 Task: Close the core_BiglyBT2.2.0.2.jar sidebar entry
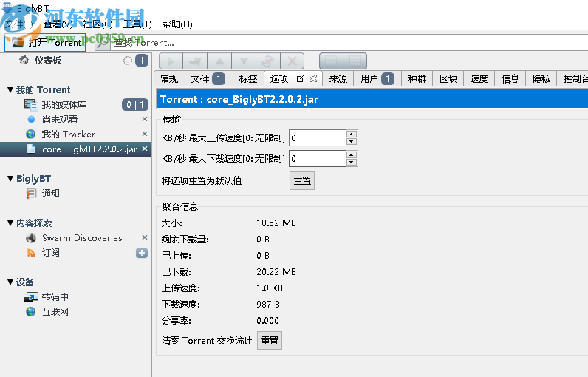coord(144,149)
